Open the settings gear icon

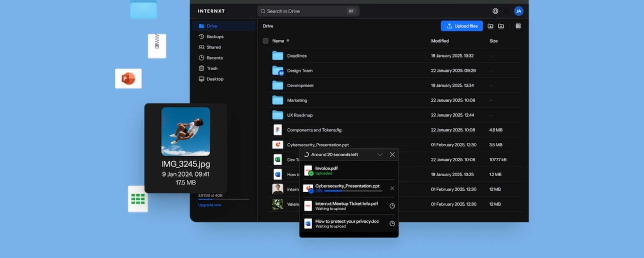click(x=495, y=11)
